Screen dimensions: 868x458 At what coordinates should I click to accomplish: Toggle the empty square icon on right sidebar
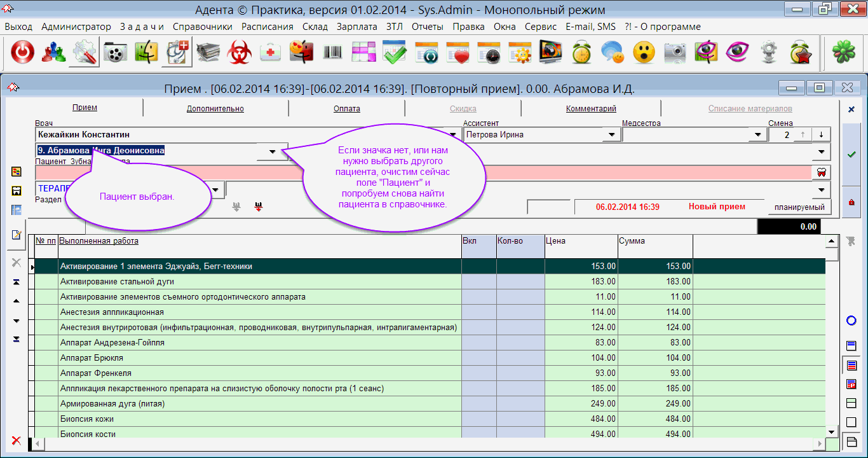[851, 422]
